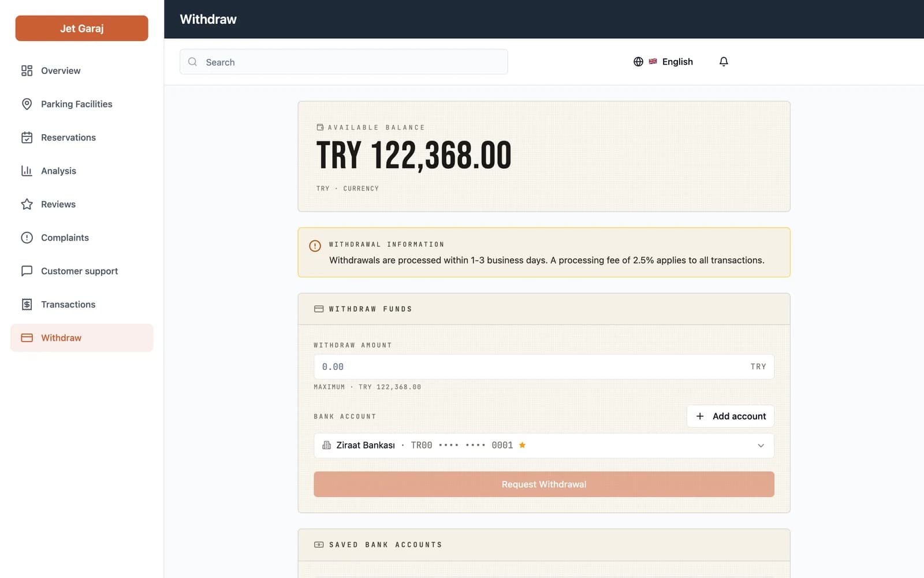924x578 pixels.
Task: Click the withdrawal information warning icon
Action: 315,246
